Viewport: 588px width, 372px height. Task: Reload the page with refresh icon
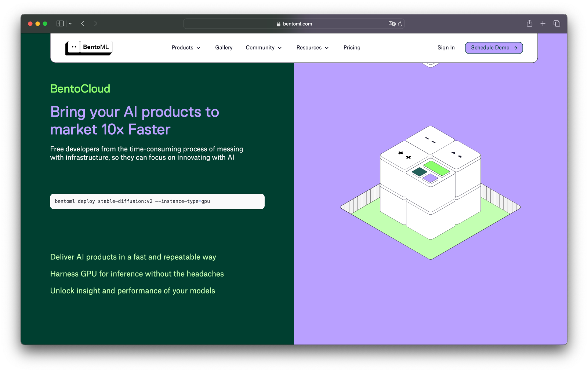[400, 24]
